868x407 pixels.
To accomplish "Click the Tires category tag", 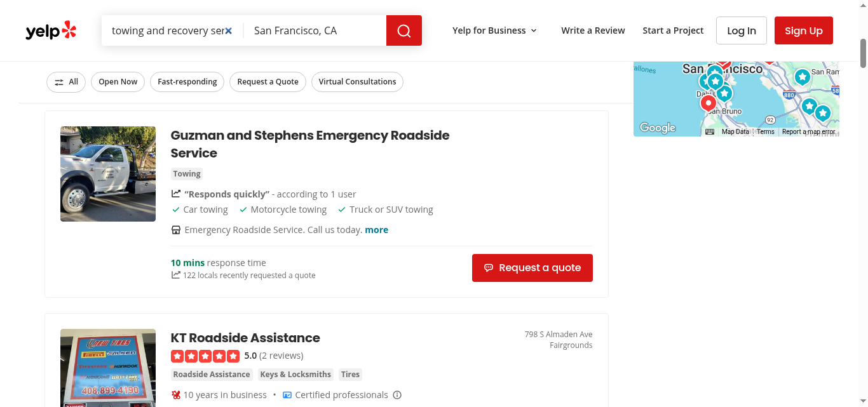I will click(x=350, y=375).
